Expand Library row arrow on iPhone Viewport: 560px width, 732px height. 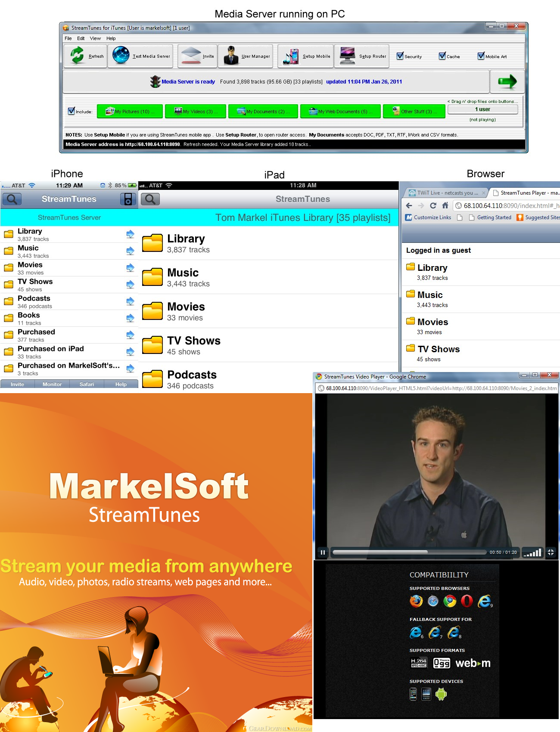pos(130,234)
